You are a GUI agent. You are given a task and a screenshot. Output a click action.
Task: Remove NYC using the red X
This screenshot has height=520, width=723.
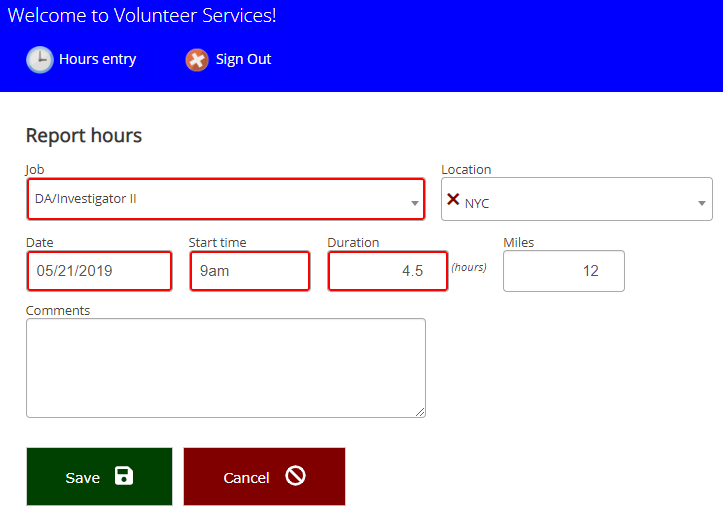pyautogui.click(x=453, y=200)
